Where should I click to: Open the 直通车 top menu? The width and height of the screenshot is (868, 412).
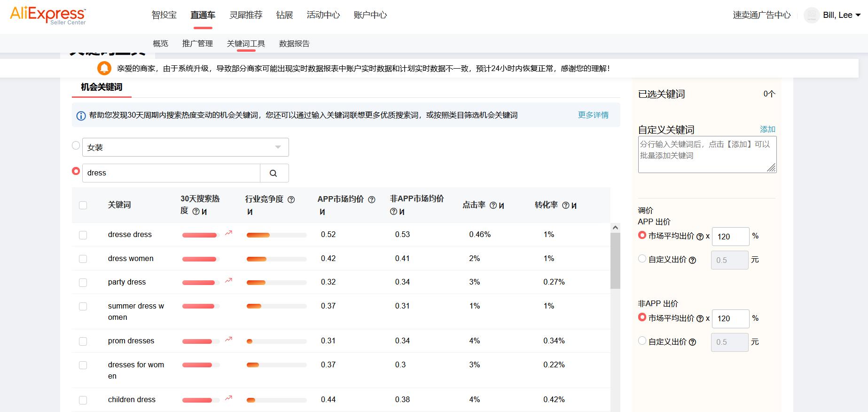[x=203, y=15]
